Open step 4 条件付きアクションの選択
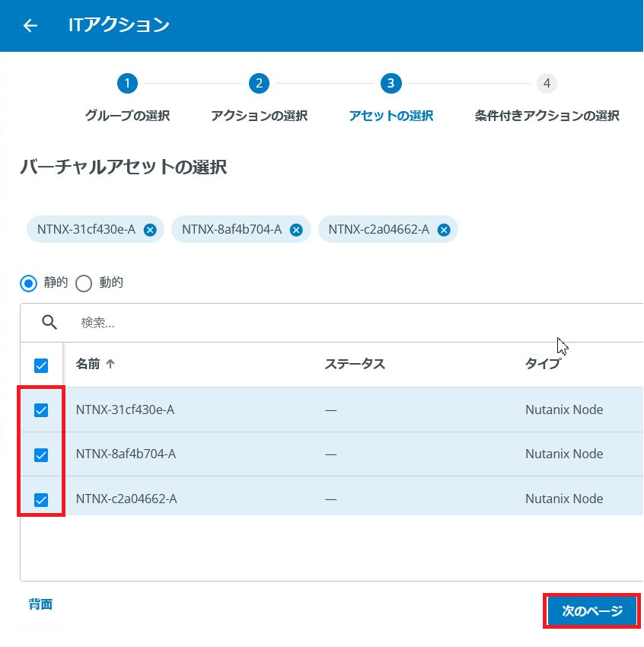The image size is (644, 647). [547, 116]
